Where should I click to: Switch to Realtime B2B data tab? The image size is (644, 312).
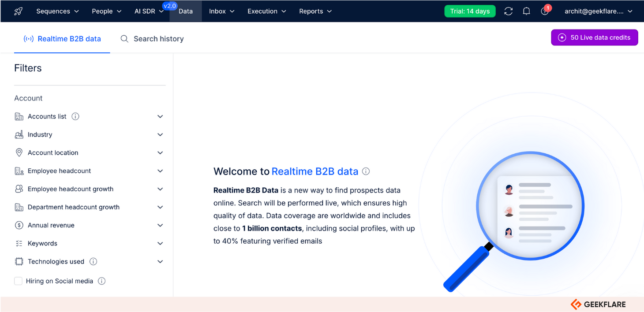[62, 39]
